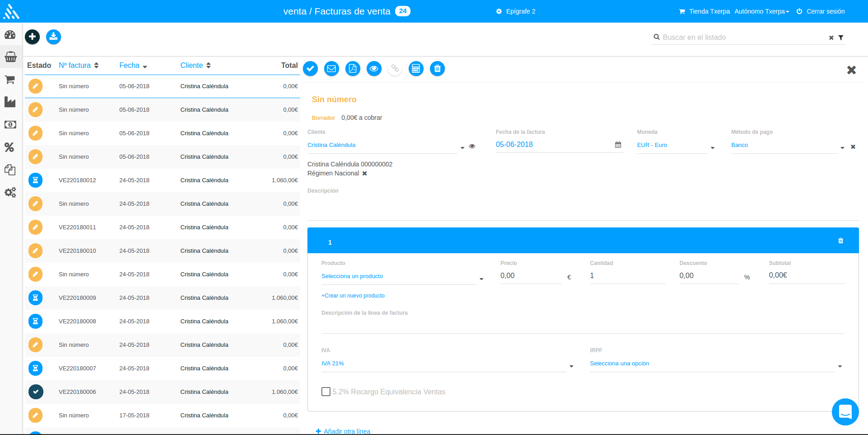Click the hourglass status icon for VE220180009
The width and height of the screenshot is (868, 435).
[36, 298]
